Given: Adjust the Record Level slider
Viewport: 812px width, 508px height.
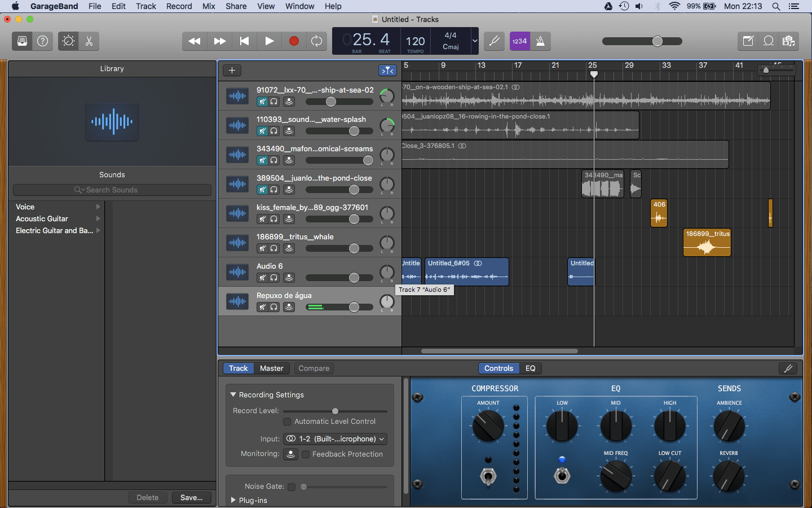Looking at the screenshot, I should (x=335, y=411).
